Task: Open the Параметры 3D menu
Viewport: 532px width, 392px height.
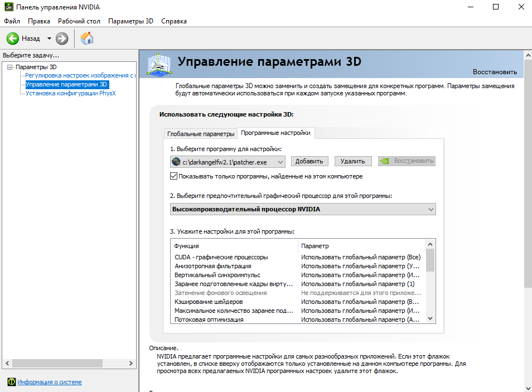Action: pyautogui.click(x=130, y=21)
